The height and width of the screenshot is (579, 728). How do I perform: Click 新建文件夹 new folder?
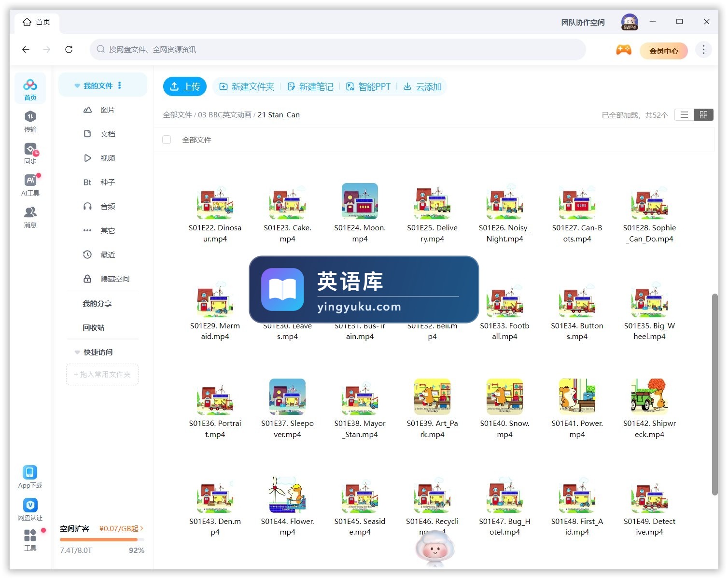click(x=247, y=86)
